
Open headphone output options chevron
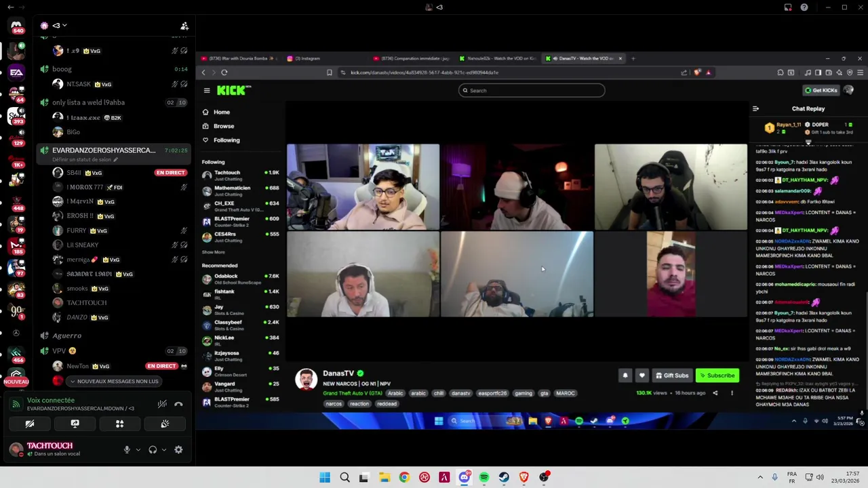click(163, 450)
